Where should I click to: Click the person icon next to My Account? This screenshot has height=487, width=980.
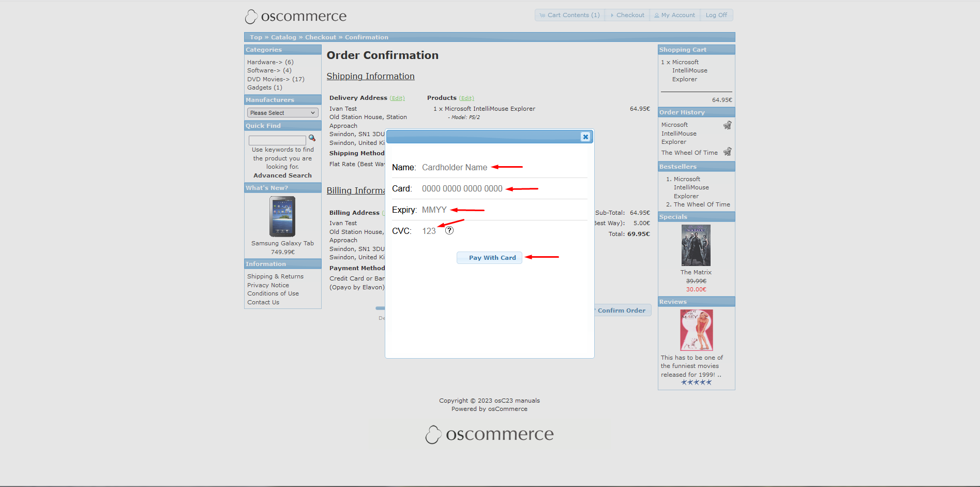pos(657,14)
